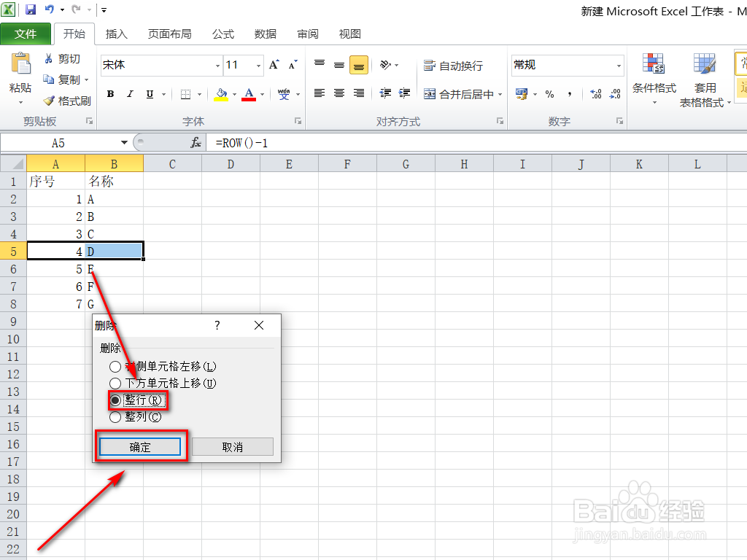Screen dimensions: 747x560
Task: Click the increase indent icon
Action: [x=404, y=93]
